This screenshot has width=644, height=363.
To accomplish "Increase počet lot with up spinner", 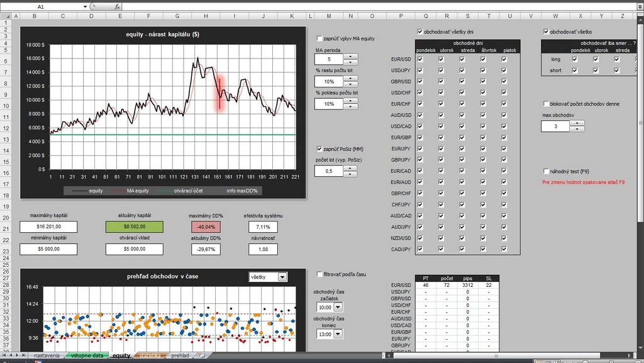I will pos(350,168).
